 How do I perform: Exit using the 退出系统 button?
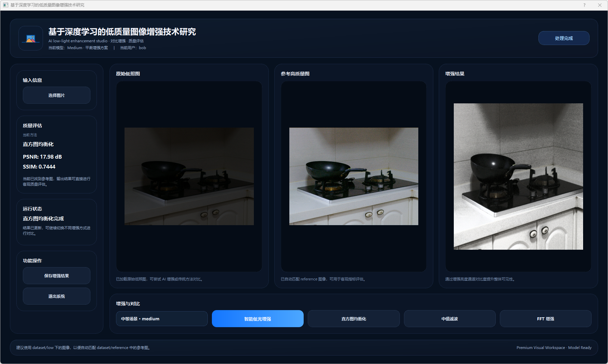[x=57, y=296]
